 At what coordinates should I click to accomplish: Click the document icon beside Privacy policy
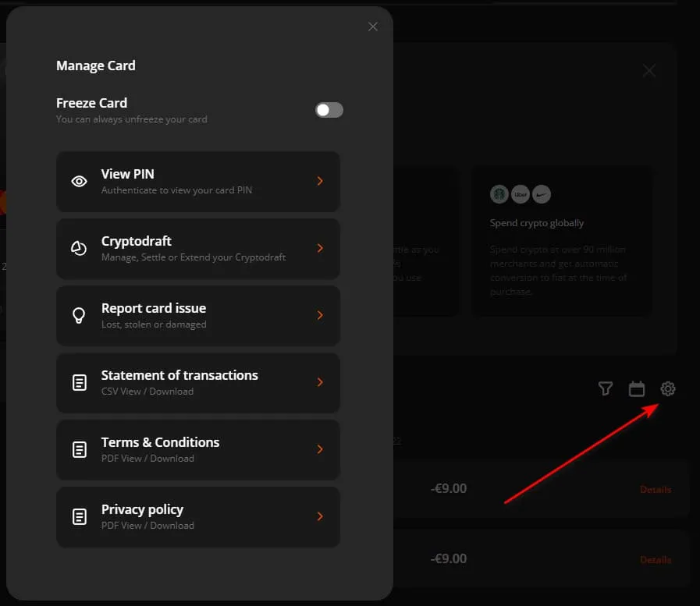click(80, 516)
